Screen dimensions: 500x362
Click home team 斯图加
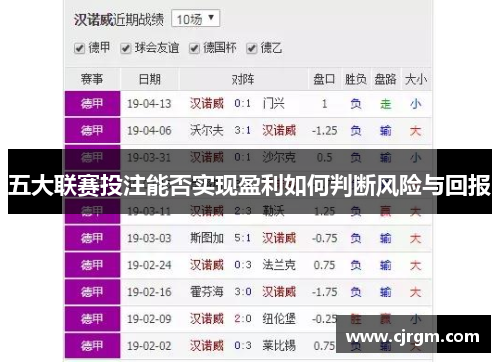pos(207,238)
